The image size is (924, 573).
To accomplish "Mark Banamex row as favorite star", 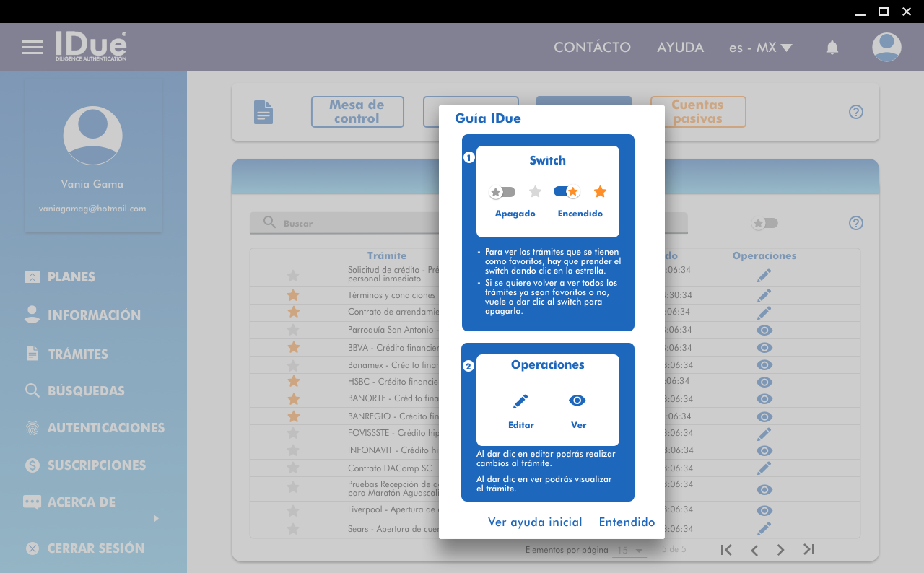I will [293, 365].
